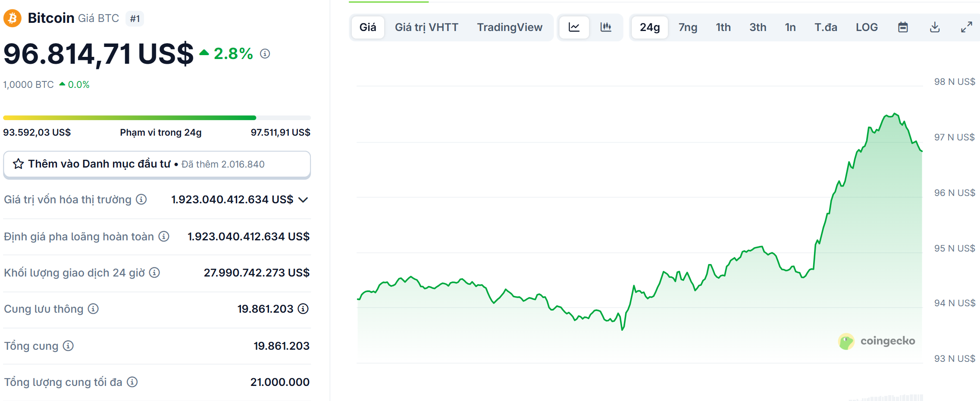Click the 97.511,91 US$ high value
The width and height of the screenshot is (980, 401).
tap(281, 132)
